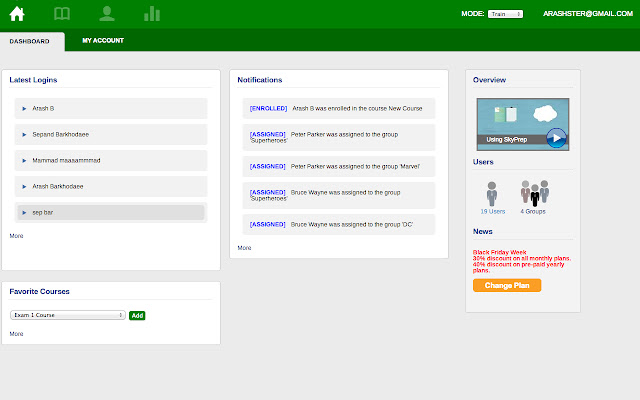This screenshot has width=640, height=400.
Task: Open the reports bar chart icon
Action: coord(152,14)
